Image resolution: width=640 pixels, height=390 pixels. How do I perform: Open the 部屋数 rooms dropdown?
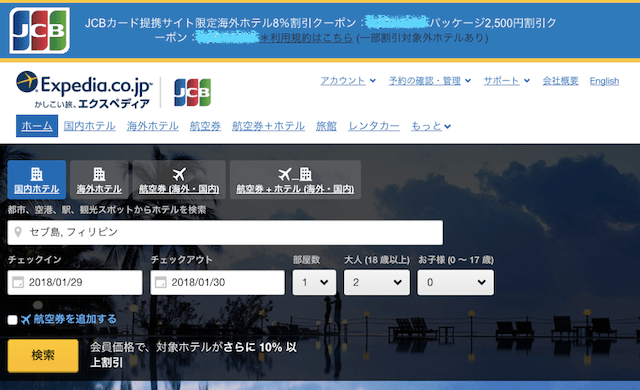pyautogui.click(x=314, y=282)
